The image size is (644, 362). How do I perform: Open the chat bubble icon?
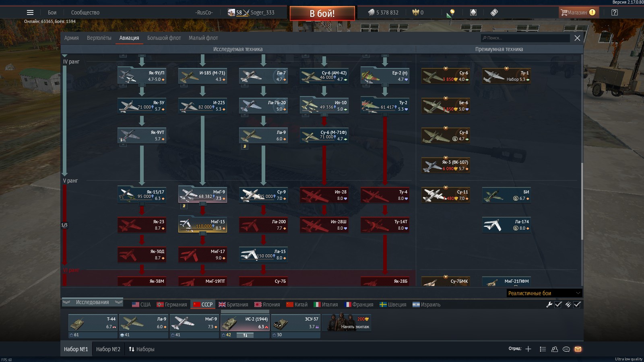click(566, 349)
